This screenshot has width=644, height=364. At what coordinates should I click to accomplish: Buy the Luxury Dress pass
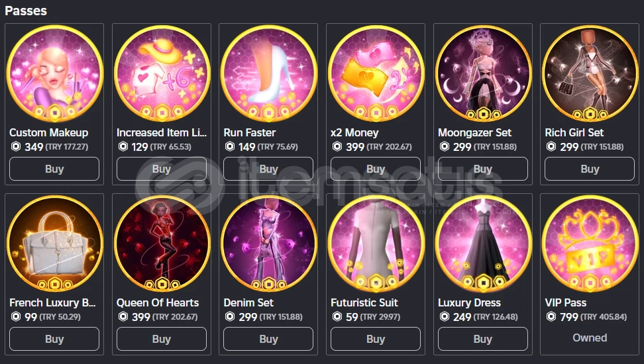[x=482, y=339]
